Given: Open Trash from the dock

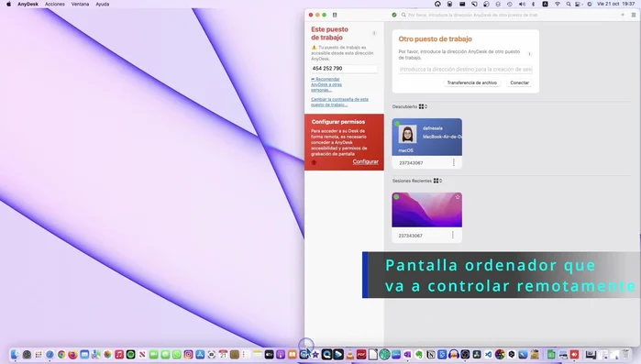Looking at the screenshot, I should click(626, 355).
